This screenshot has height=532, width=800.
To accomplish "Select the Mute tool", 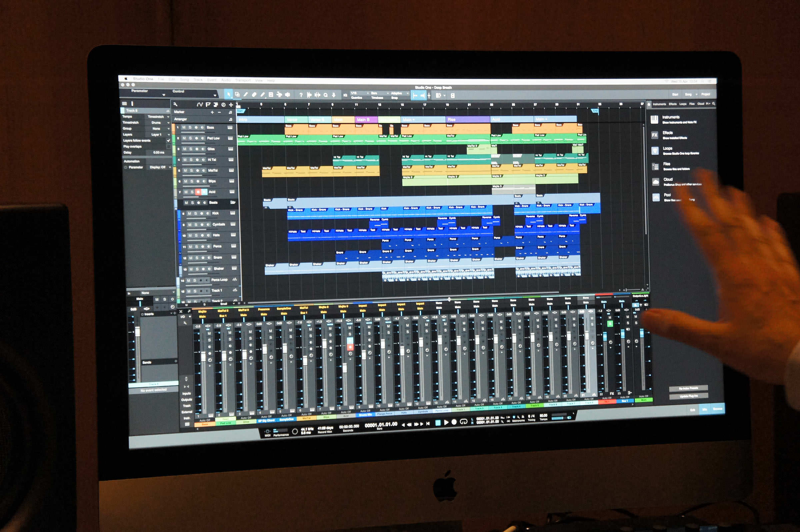I will [x=271, y=95].
